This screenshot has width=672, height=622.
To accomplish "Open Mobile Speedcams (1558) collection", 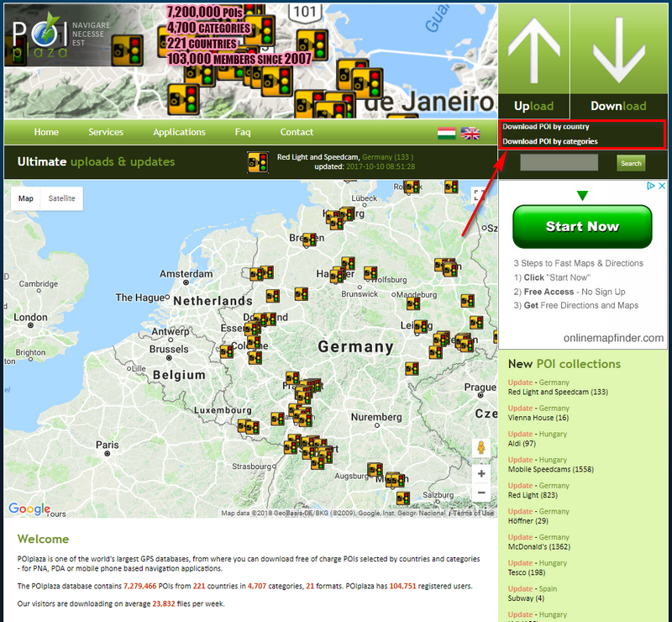I will point(551,469).
